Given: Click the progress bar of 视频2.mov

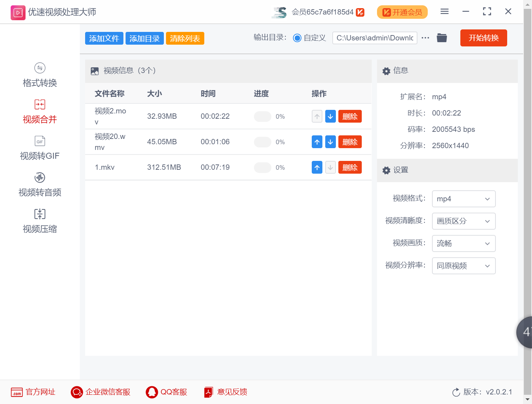Looking at the screenshot, I should [262, 117].
